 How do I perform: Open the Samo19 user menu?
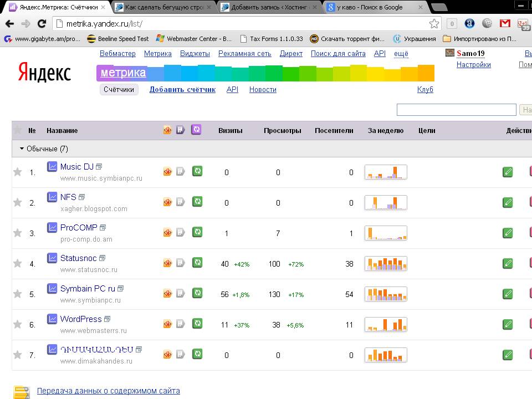(x=470, y=53)
